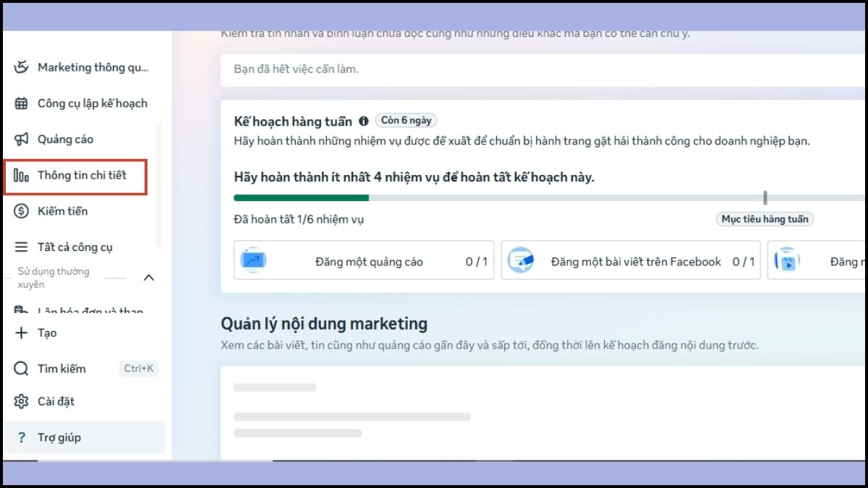Screen dimensions: 868x488
Task: Click the sidebar vertical scrollbar
Action: [158, 185]
